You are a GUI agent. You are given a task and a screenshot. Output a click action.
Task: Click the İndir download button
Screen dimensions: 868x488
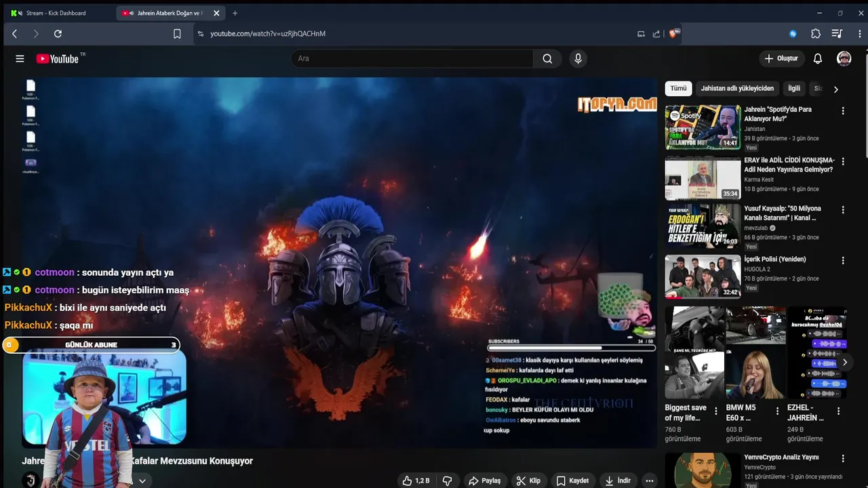pos(618,481)
